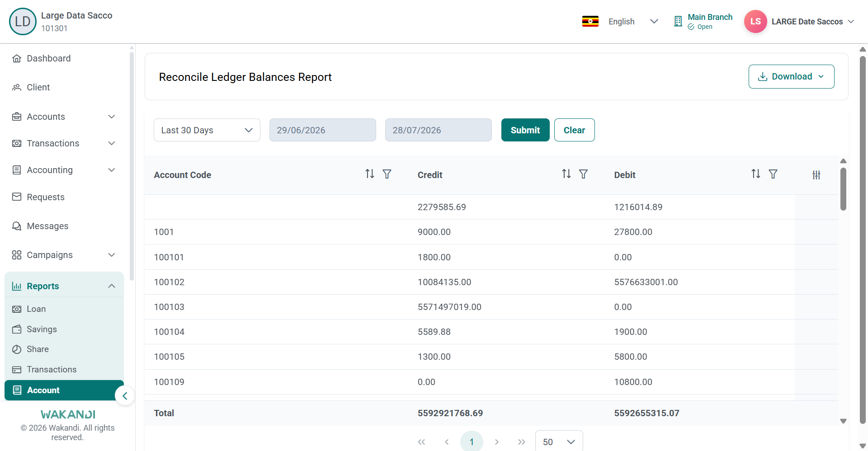Open the Dashboard menu item
The image size is (868, 451).
tap(64, 58)
